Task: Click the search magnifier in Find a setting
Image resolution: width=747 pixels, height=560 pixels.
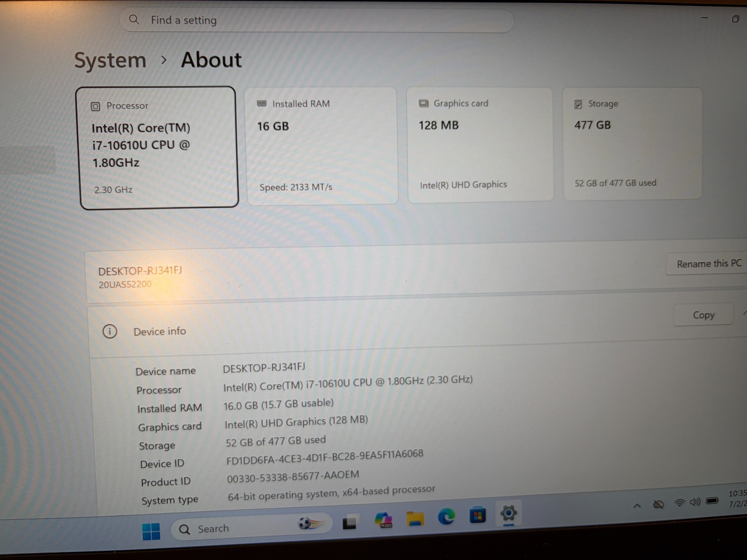Action: point(134,20)
